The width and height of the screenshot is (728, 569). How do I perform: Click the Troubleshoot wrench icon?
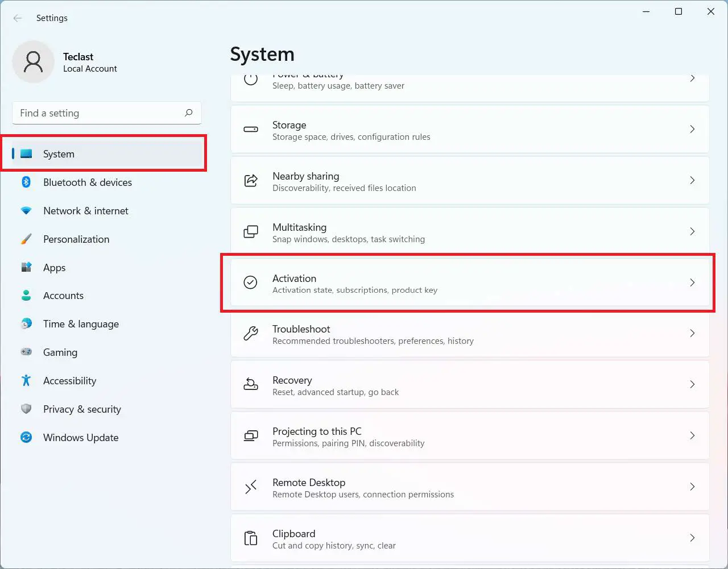pyautogui.click(x=251, y=333)
